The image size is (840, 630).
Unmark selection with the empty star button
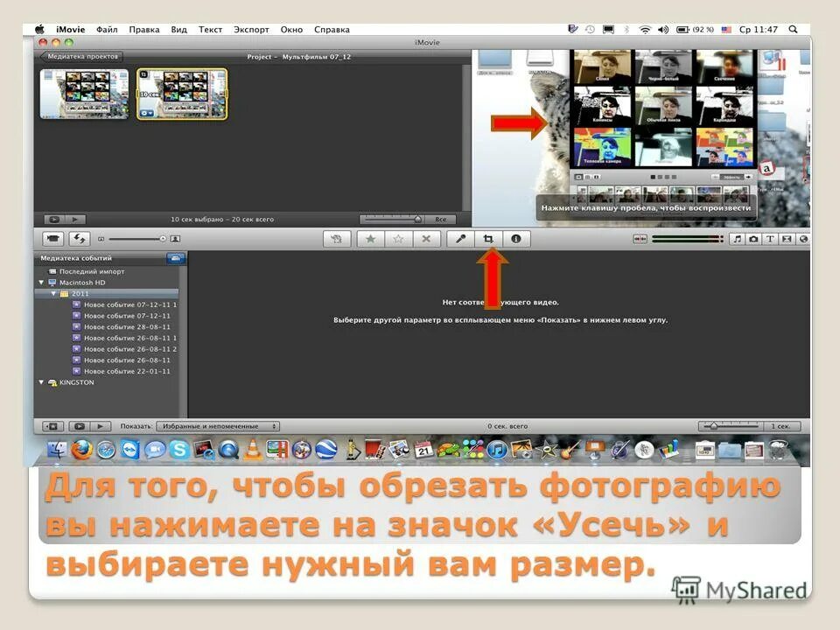[398, 239]
